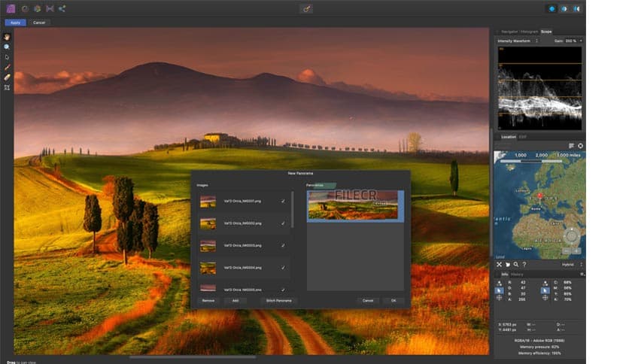Click the left Info crosshair target icon
629x364 pixels.
pyautogui.click(x=499, y=298)
